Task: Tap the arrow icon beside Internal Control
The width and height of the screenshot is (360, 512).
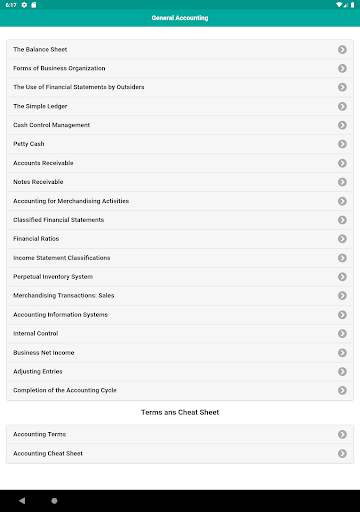Action: click(342, 333)
